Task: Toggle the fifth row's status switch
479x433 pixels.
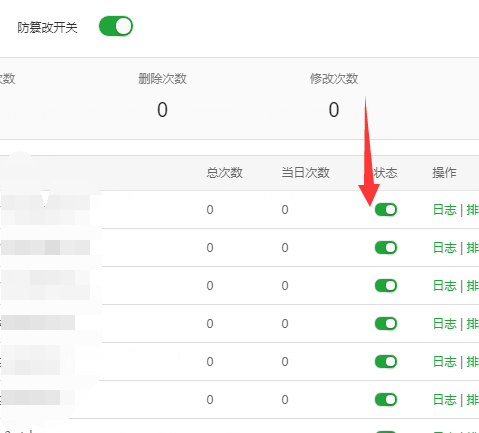Action: point(386,361)
